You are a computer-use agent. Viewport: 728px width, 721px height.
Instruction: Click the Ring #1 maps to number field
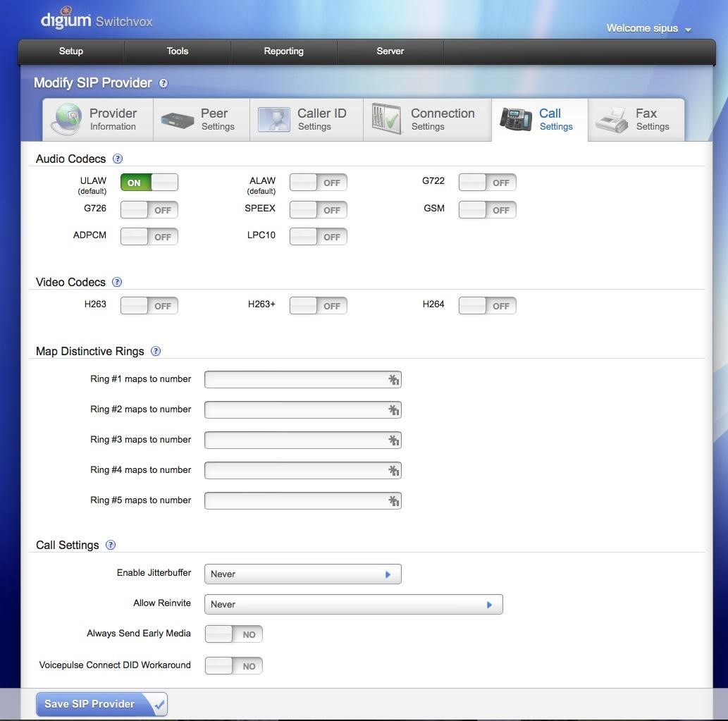pos(303,380)
